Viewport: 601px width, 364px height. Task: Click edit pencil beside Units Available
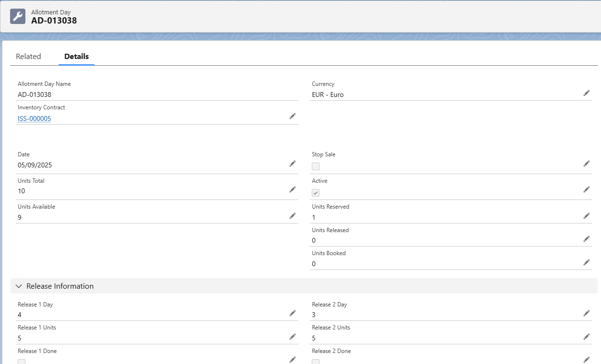[x=293, y=216]
